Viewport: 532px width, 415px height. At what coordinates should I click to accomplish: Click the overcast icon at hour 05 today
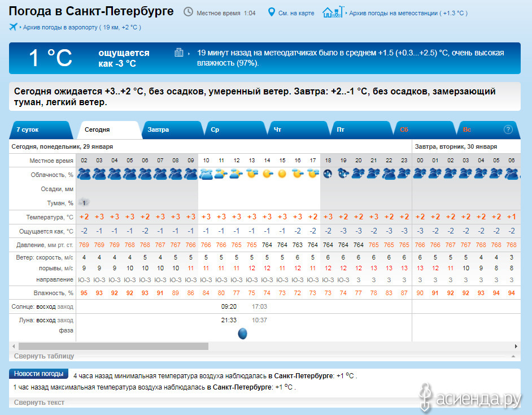[x=129, y=174]
